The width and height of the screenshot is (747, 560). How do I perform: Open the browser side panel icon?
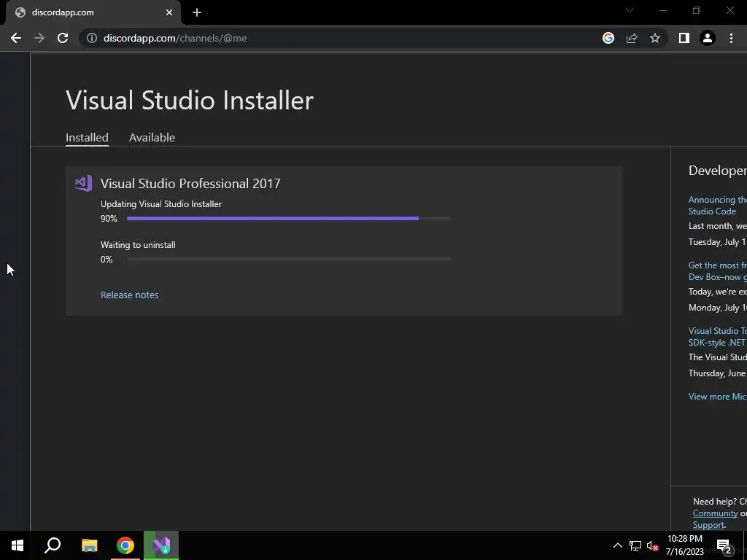point(684,38)
